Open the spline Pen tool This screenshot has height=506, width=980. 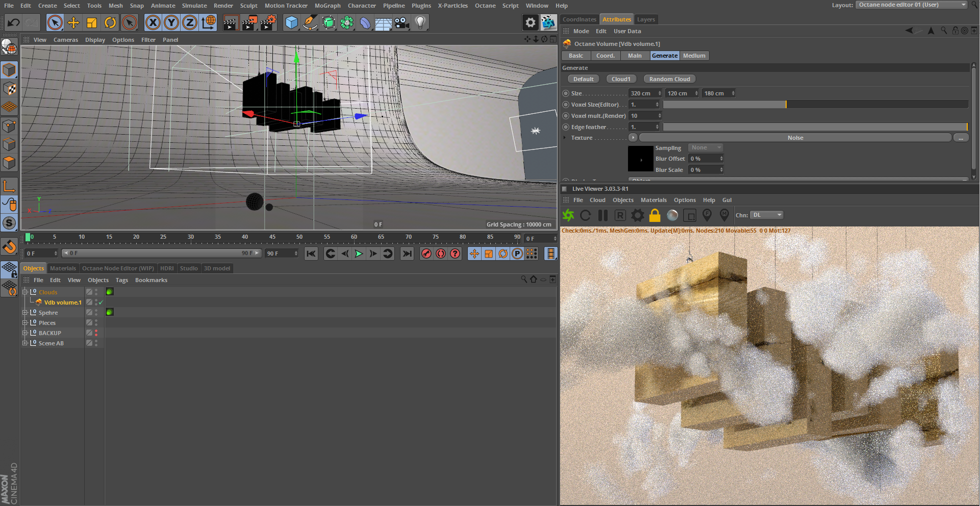[x=310, y=22]
